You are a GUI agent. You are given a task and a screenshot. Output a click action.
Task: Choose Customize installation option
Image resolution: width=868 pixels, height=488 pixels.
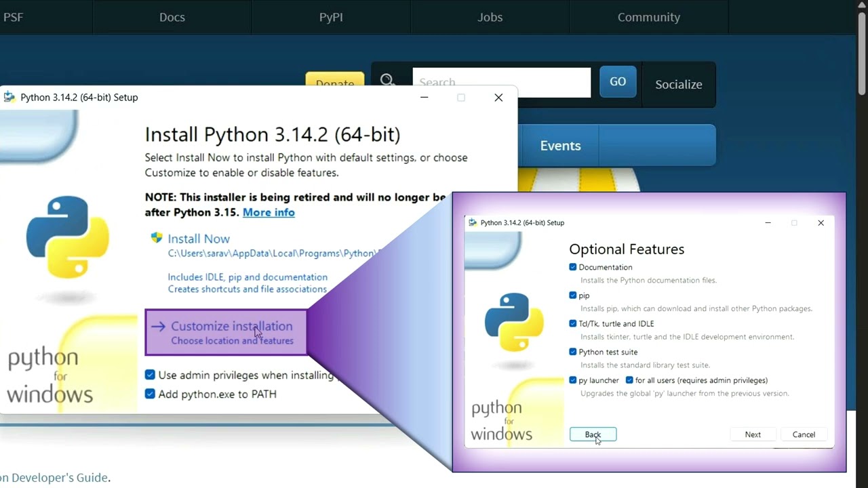coord(226,333)
